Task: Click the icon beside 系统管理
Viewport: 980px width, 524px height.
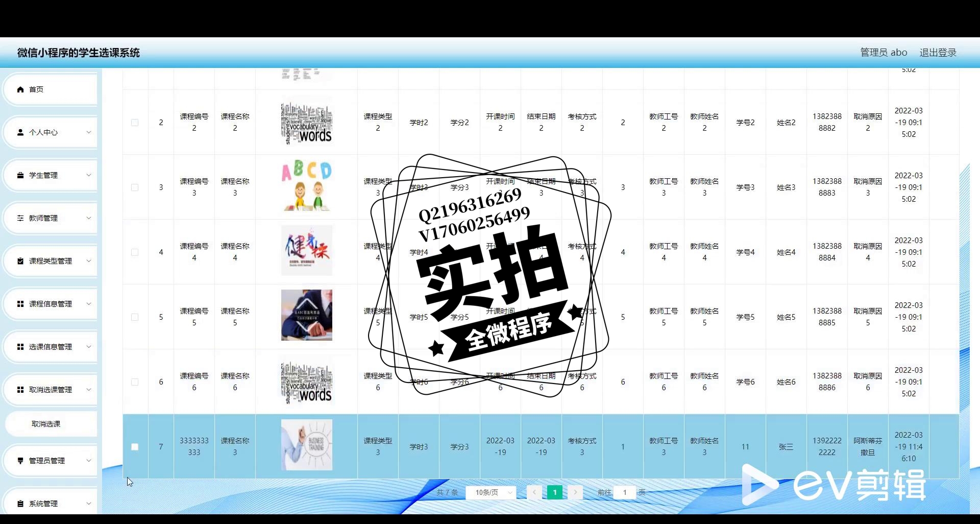Action: [20, 504]
